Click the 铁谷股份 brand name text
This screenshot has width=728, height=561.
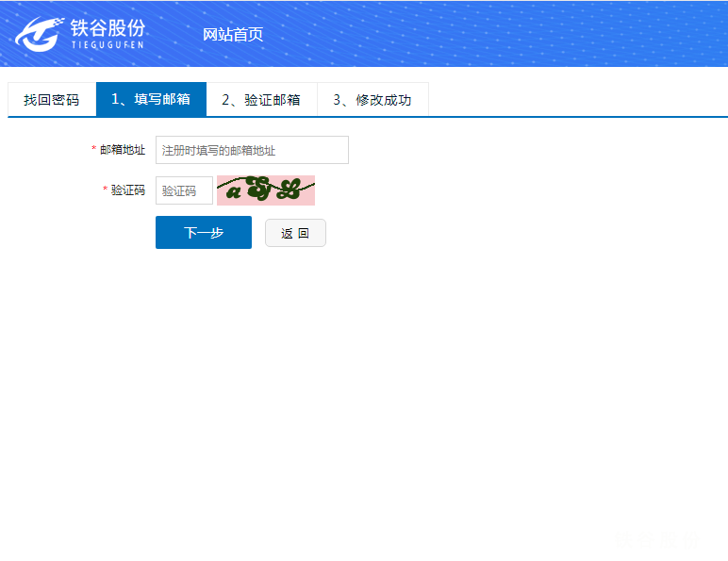[108, 26]
